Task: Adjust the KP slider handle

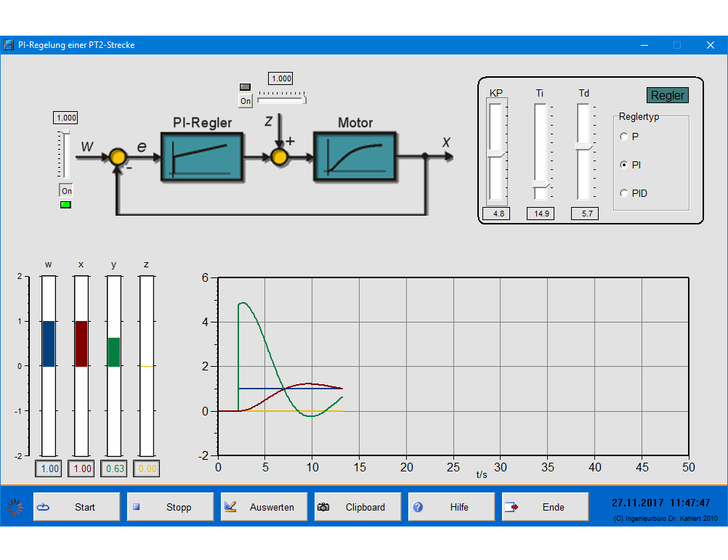Action: tap(496, 154)
